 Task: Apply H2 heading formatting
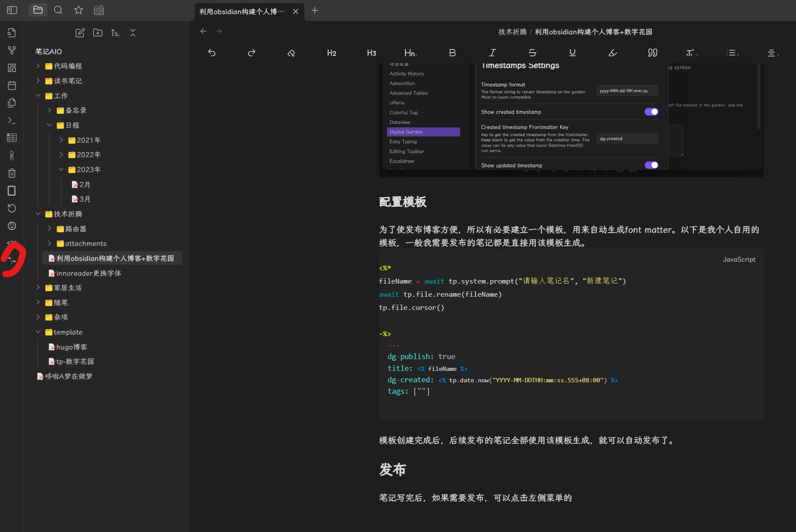[x=332, y=53]
